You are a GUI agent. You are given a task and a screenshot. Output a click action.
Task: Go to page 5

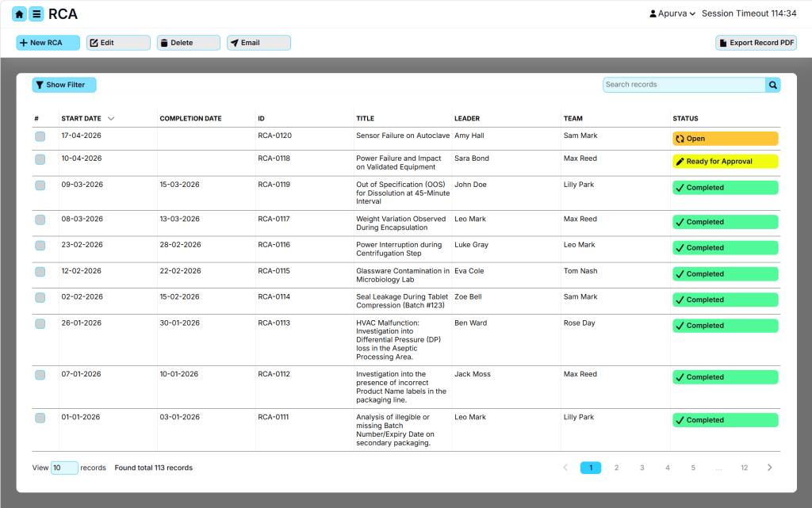click(693, 468)
